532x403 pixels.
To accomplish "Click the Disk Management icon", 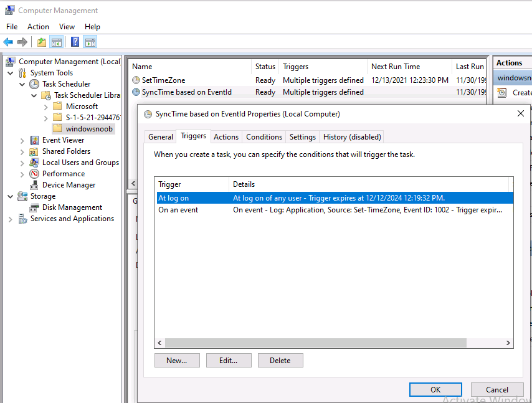I will tap(34, 207).
